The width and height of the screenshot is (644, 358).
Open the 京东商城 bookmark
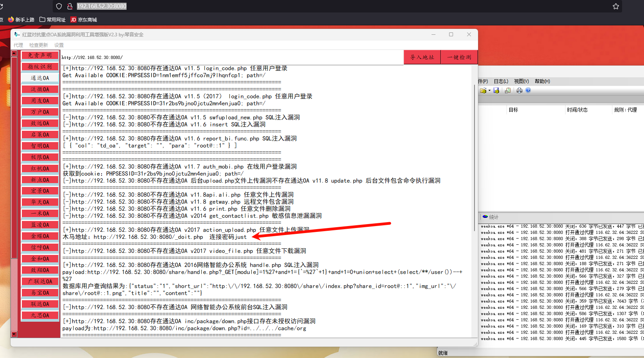point(83,19)
